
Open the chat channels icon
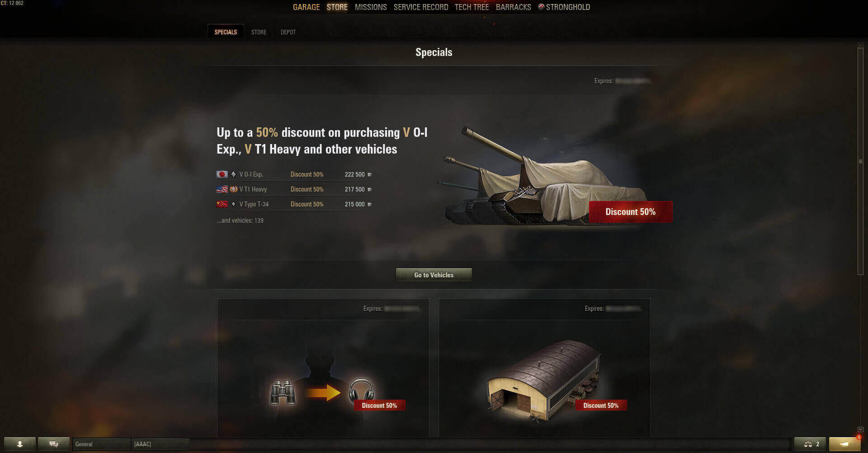click(x=54, y=444)
